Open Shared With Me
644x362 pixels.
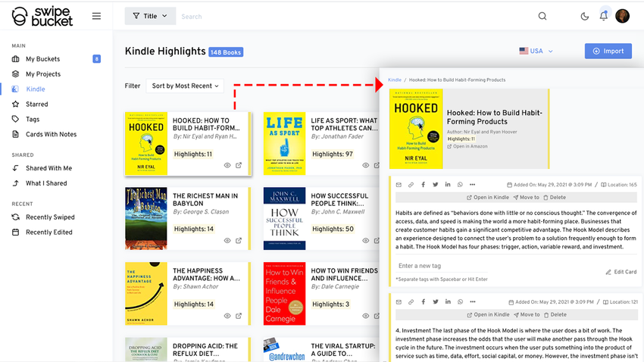[x=48, y=168]
